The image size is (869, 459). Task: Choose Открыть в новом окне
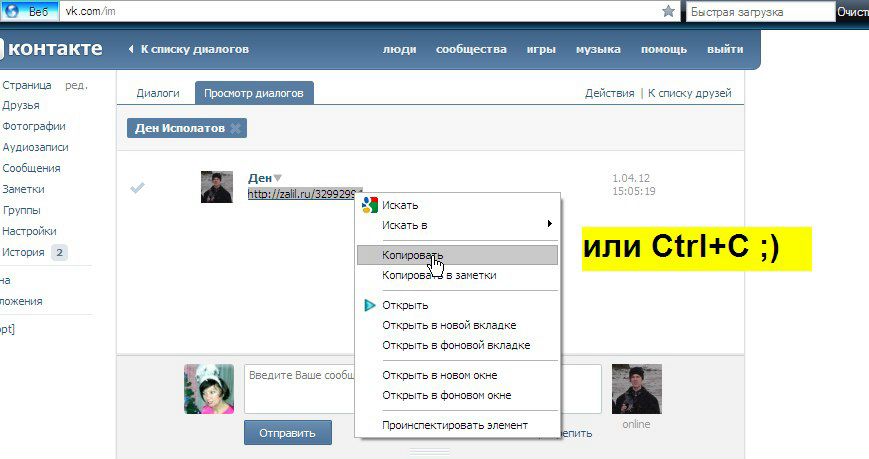(458, 375)
